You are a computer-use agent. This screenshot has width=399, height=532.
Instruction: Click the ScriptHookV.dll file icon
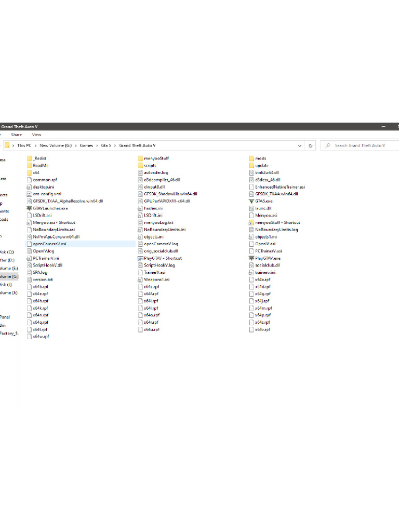pos(29,265)
